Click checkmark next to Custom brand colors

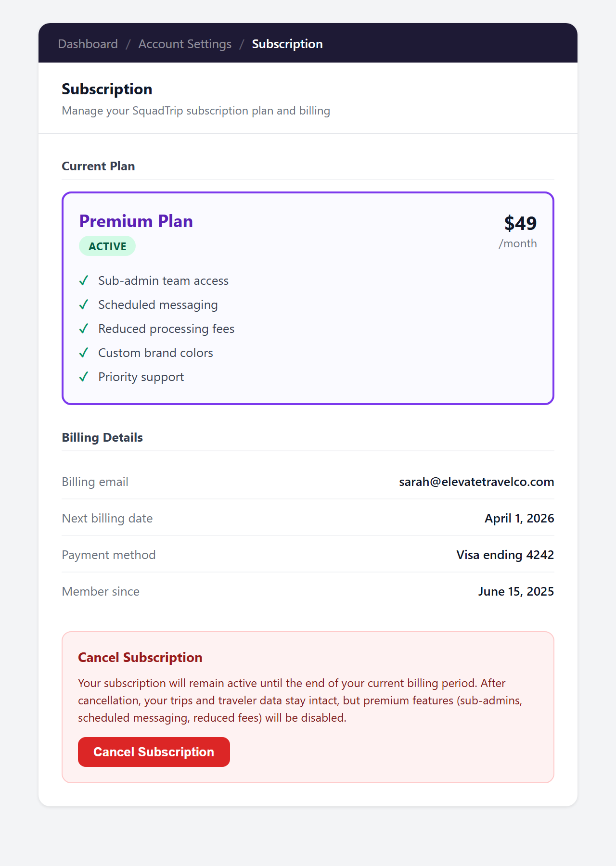pos(84,353)
